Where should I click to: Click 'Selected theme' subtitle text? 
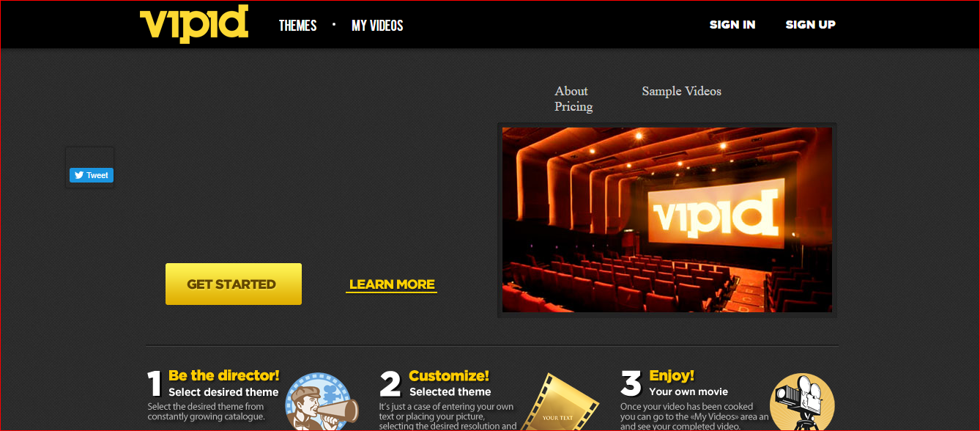pyautogui.click(x=450, y=392)
